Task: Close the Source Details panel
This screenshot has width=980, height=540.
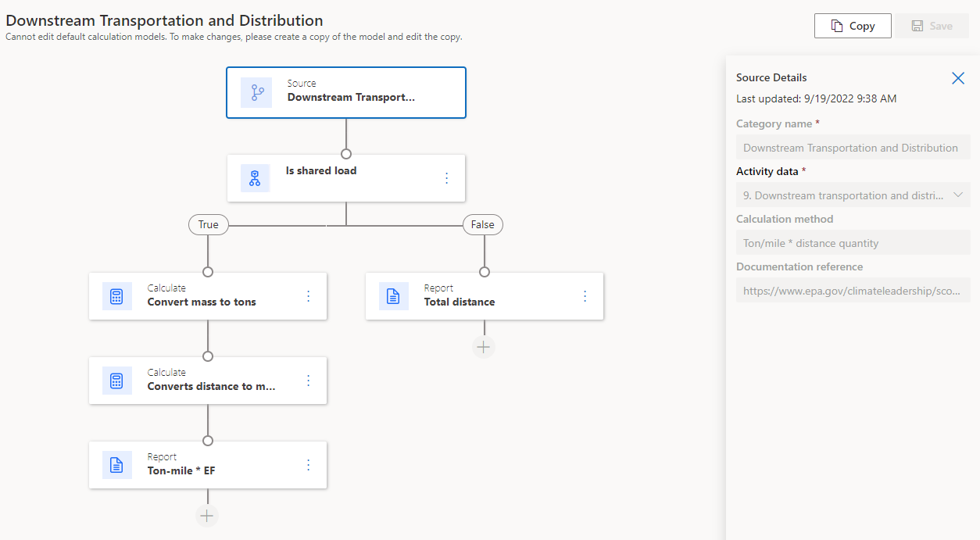Action: click(x=958, y=78)
